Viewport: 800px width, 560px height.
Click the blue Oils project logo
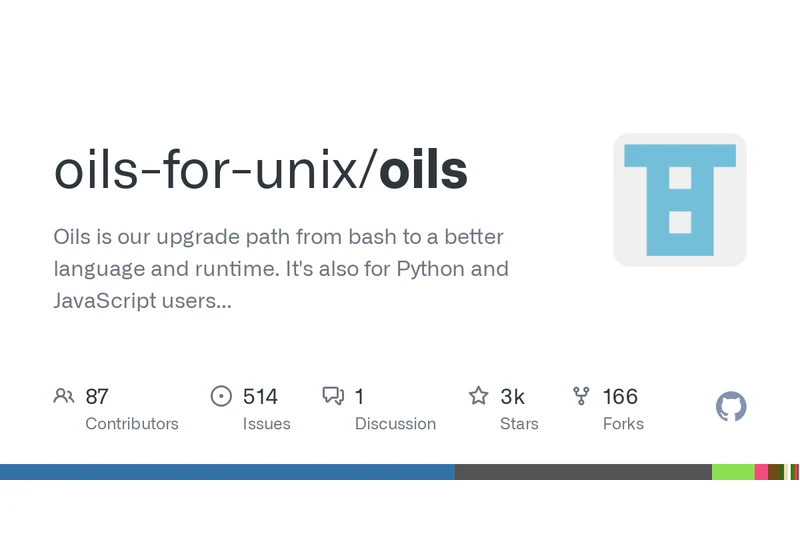tap(680, 199)
